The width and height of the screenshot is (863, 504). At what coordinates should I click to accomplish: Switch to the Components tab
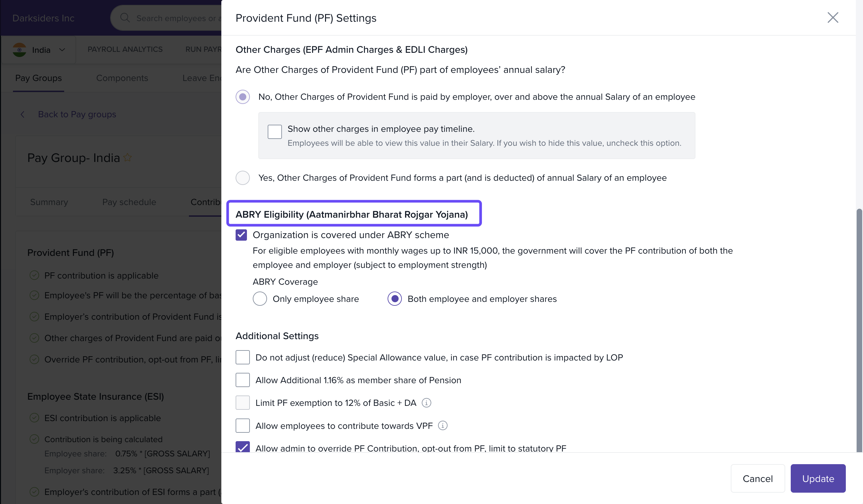tap(122, 78)
